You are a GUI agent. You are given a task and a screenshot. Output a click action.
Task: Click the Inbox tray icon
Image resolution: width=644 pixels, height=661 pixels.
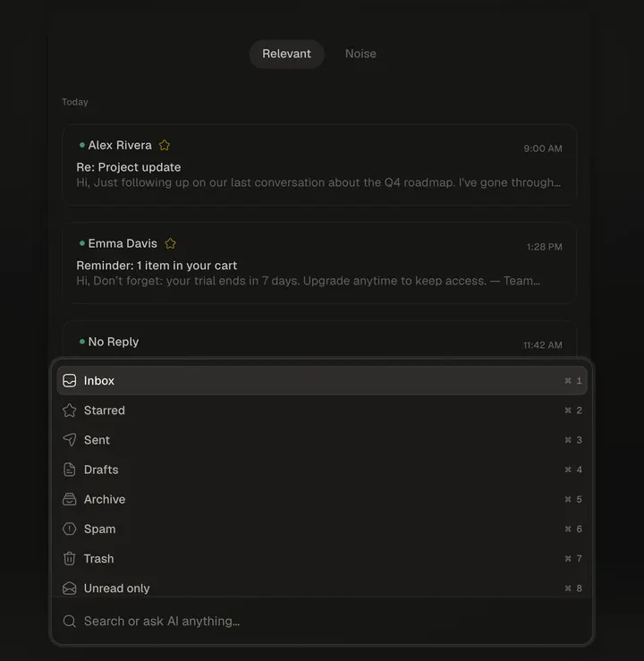(x=70, y=381)
